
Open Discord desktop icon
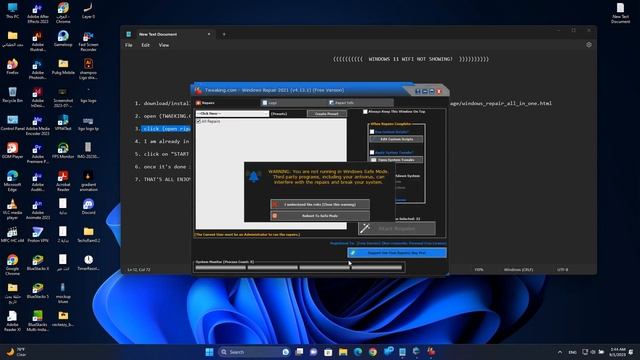pyautogui.click(x=89, y=207)
